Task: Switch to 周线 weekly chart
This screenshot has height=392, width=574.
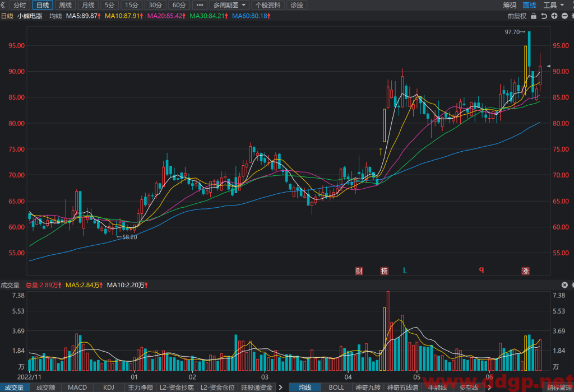Action: tap(66, 5)
